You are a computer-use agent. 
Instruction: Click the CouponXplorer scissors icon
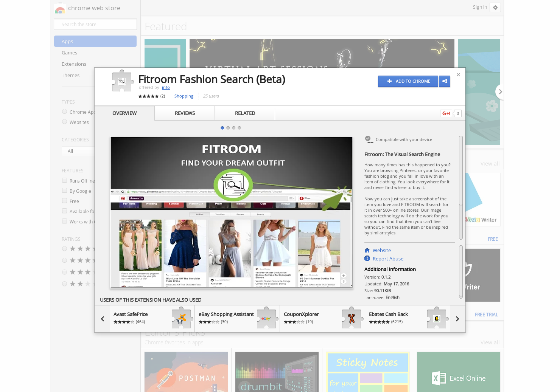pos(352,318)
